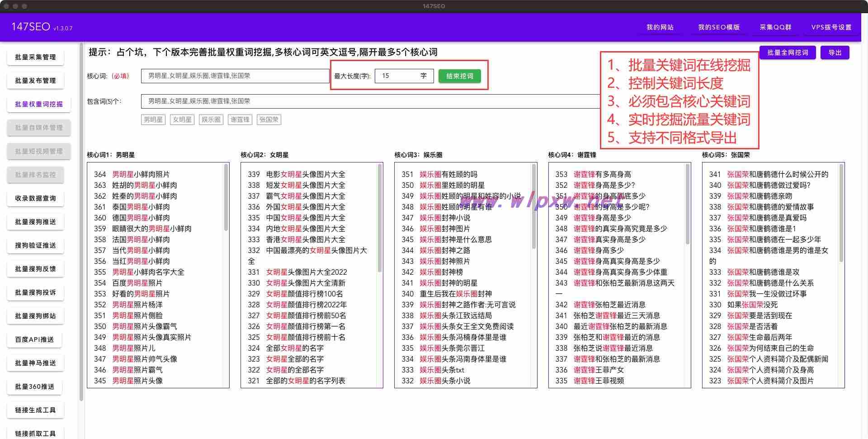Screen dimensions: 868x439
Task: Click the 核心词1：男明星 column header
Action: (x=111, y=155)
